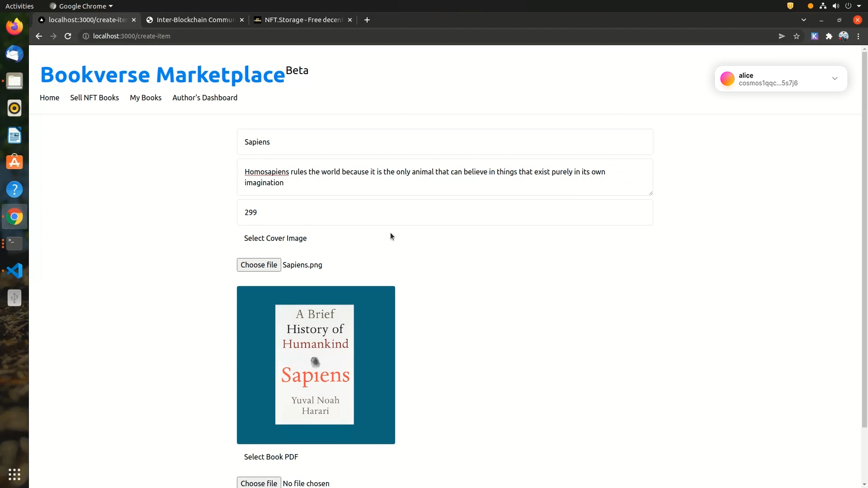Bookmark this page with star icon
The image size is (868, 488).
point(797,36)
